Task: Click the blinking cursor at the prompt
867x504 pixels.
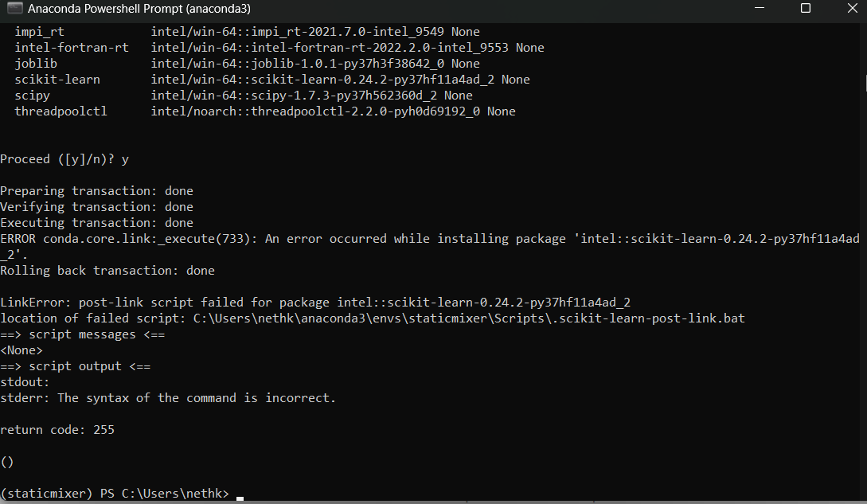Action: 240,498
